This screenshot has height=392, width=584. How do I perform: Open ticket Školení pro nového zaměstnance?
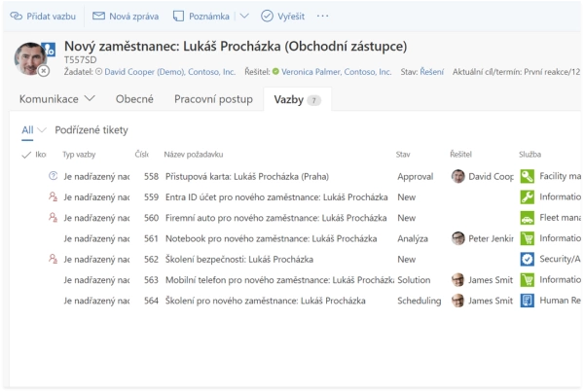tap(266, 301)
